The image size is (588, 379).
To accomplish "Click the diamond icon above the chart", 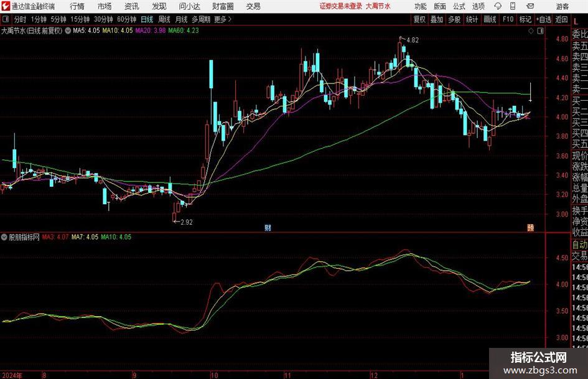I will (x=531, y=31).
